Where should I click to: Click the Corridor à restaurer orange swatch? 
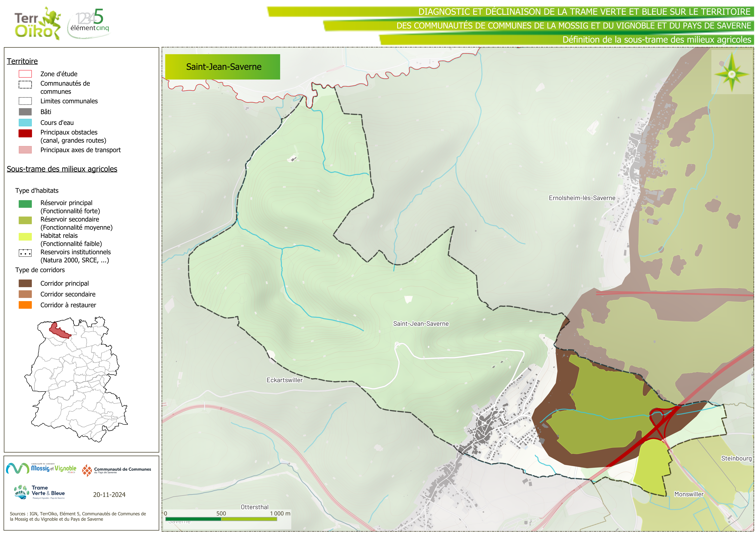(25, 305)
